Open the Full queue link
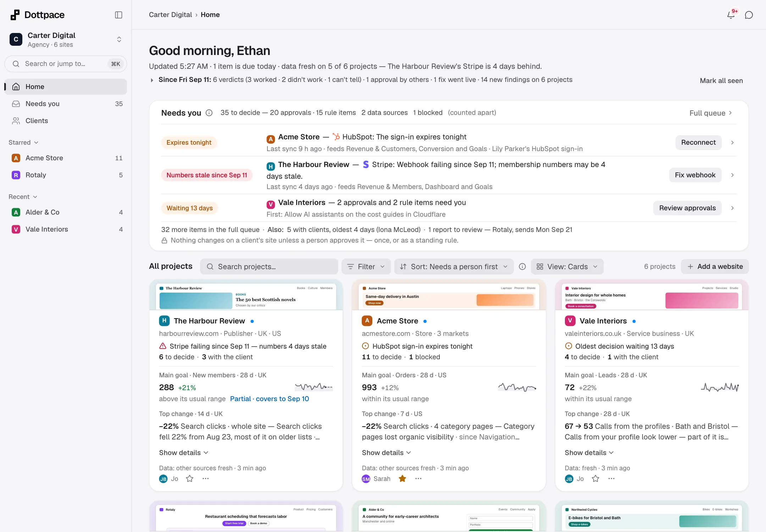Screen dimensions: 766x532 coord(711,113)
